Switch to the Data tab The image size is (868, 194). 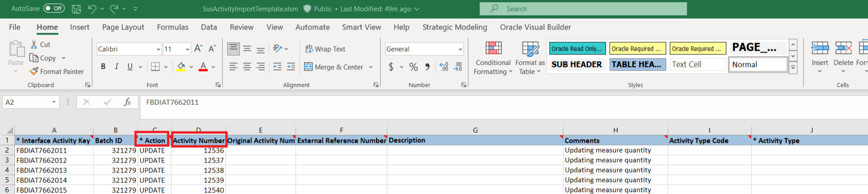tap(209, 27)
